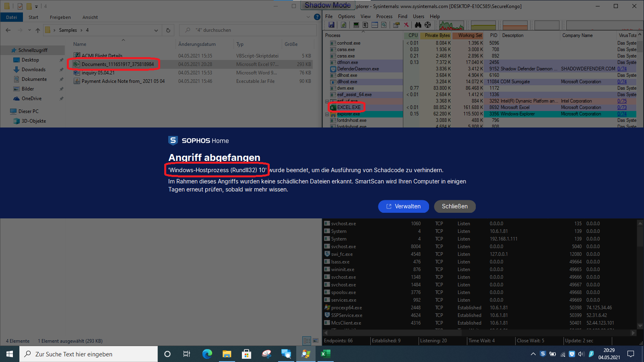The width and height of the screenshot is (644, 362).
Task: Open the File menu in Process Explorer
Action: pyautogui.click(x=329, y=16)
